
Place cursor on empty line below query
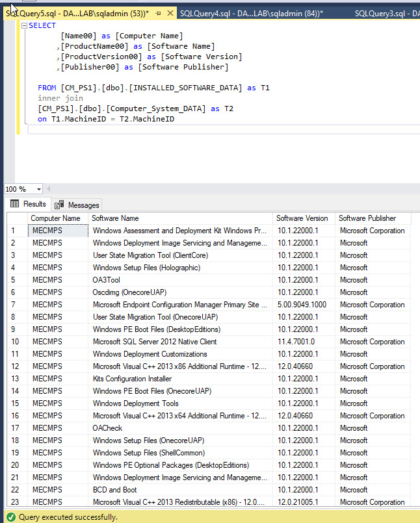tap(130, 130)
